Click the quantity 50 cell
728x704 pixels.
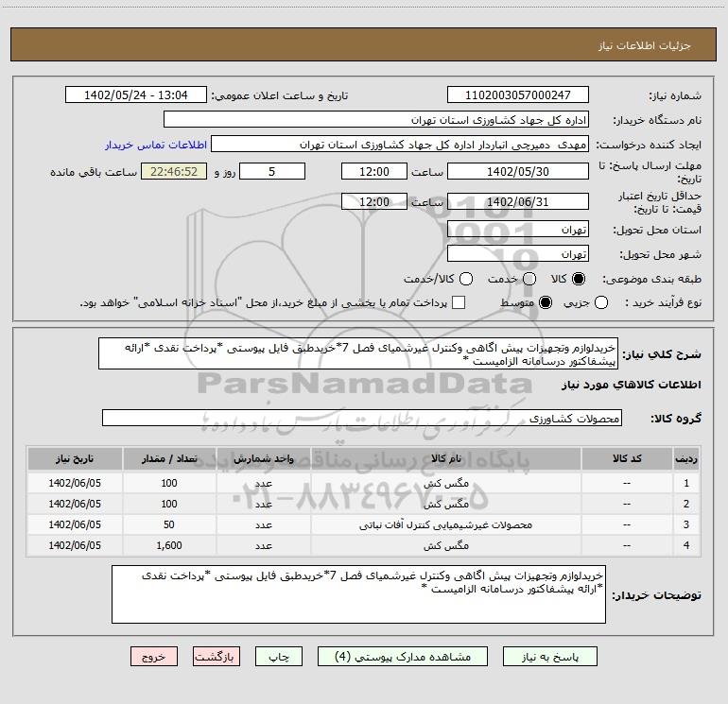169,524
